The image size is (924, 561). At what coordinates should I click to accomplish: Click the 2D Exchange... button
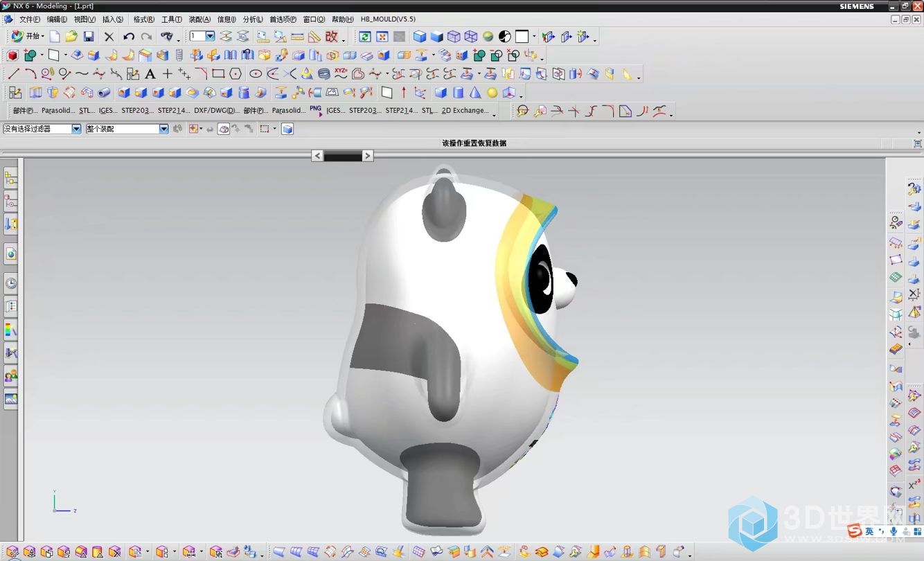coord(465,110)
